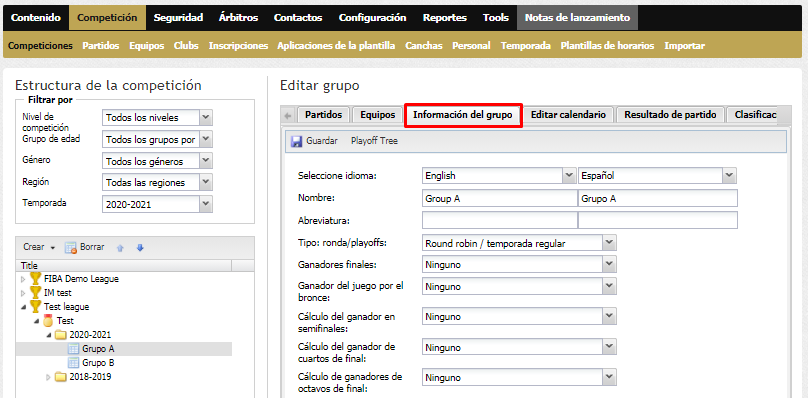Click the Grupo A table icon

(x=73, y=349)
